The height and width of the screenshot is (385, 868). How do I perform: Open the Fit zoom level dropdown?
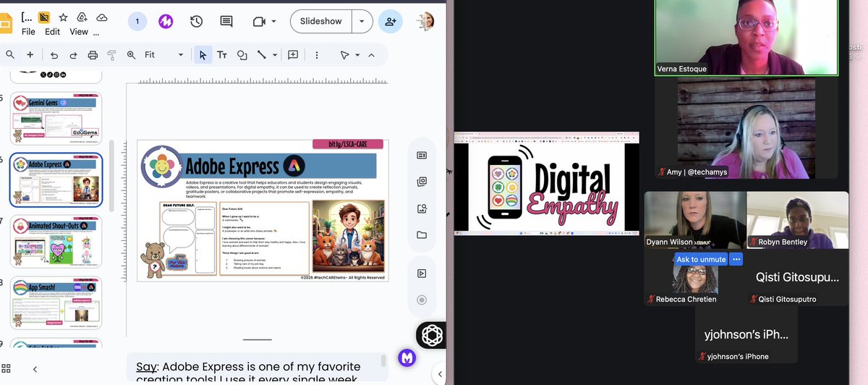[164, 55]
